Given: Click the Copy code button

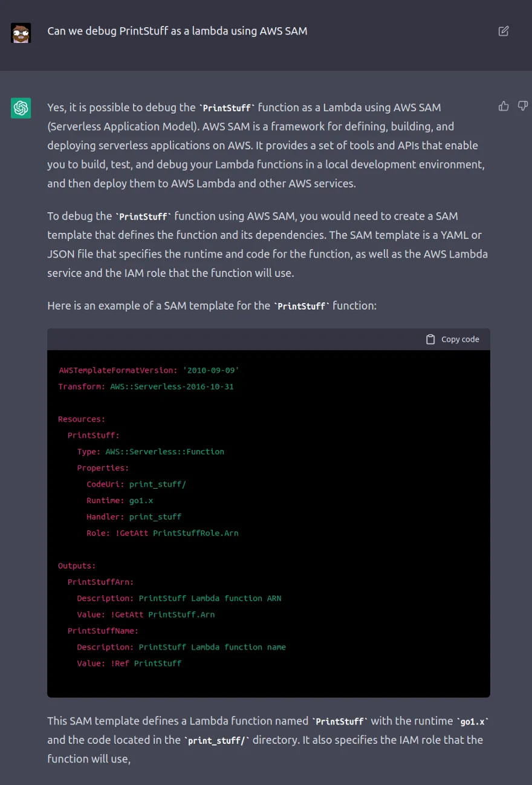Looking at the screenshot, I should tap(452, 339).
